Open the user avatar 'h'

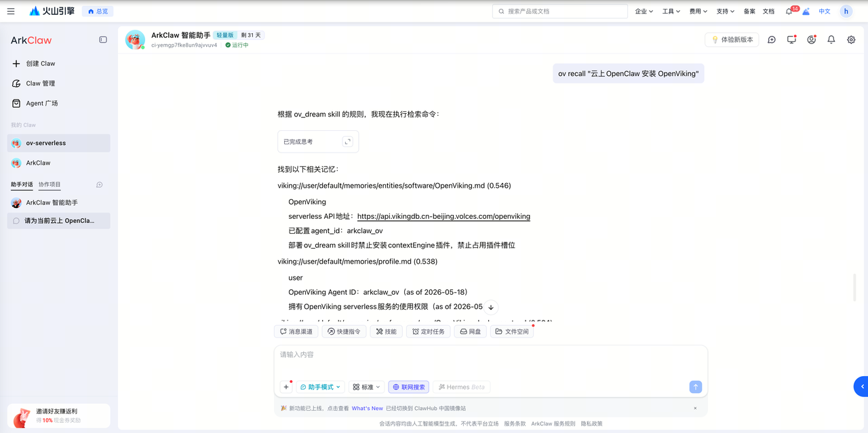pyautogui.click(x=846, y=12)
